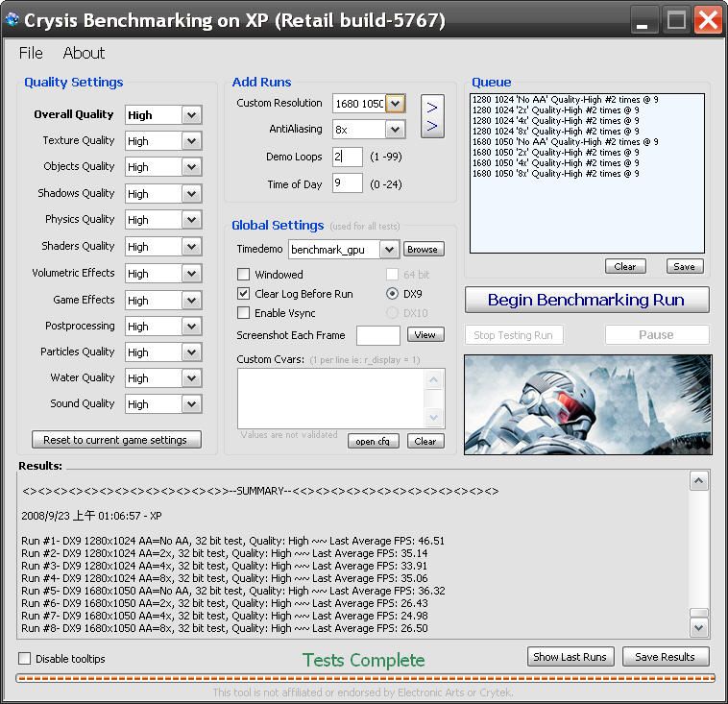
Task: Expand Postprocessing dropdown
Action: 191,327
